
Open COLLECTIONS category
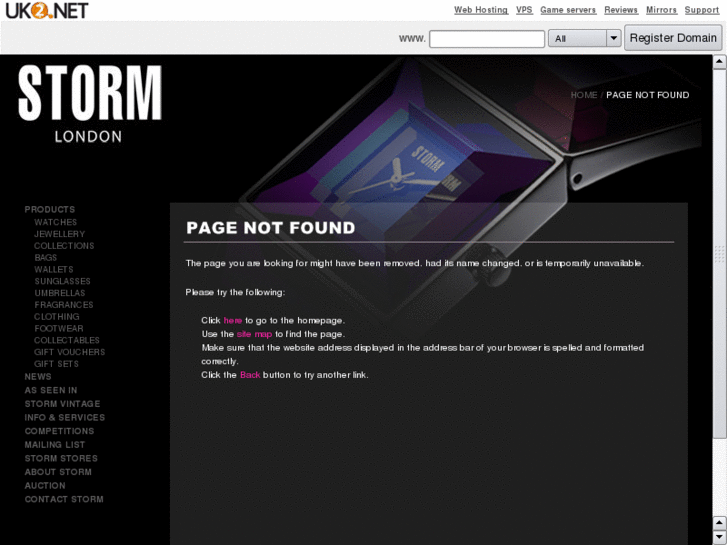[64, 246]
